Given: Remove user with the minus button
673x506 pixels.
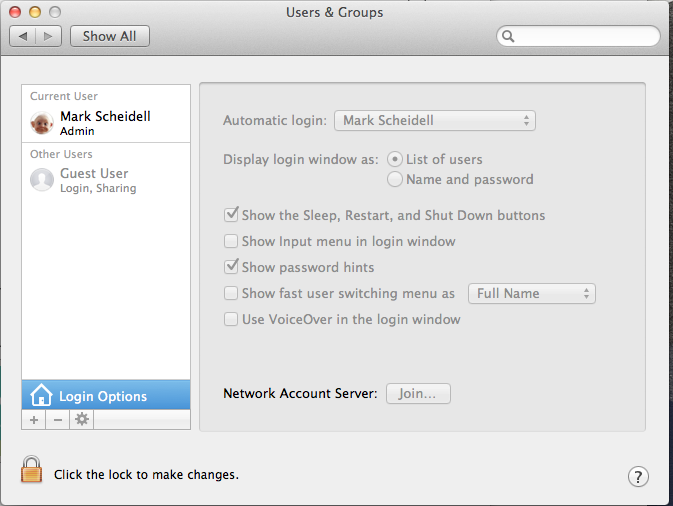Looking at the screenshot, I should [58, 419].
